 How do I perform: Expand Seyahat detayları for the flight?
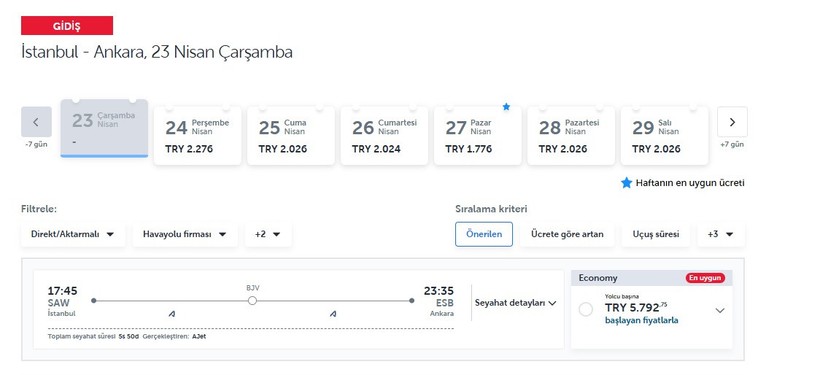coord(516,303)
